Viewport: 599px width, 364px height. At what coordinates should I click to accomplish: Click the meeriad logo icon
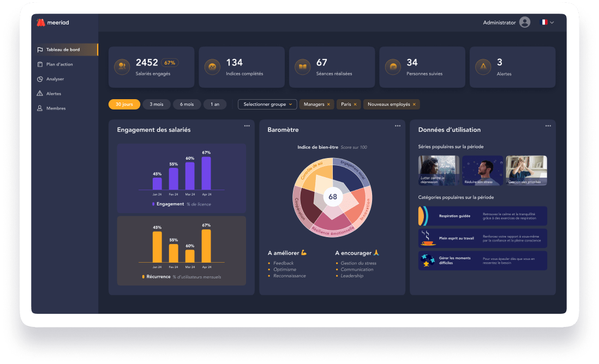point(40,23)
